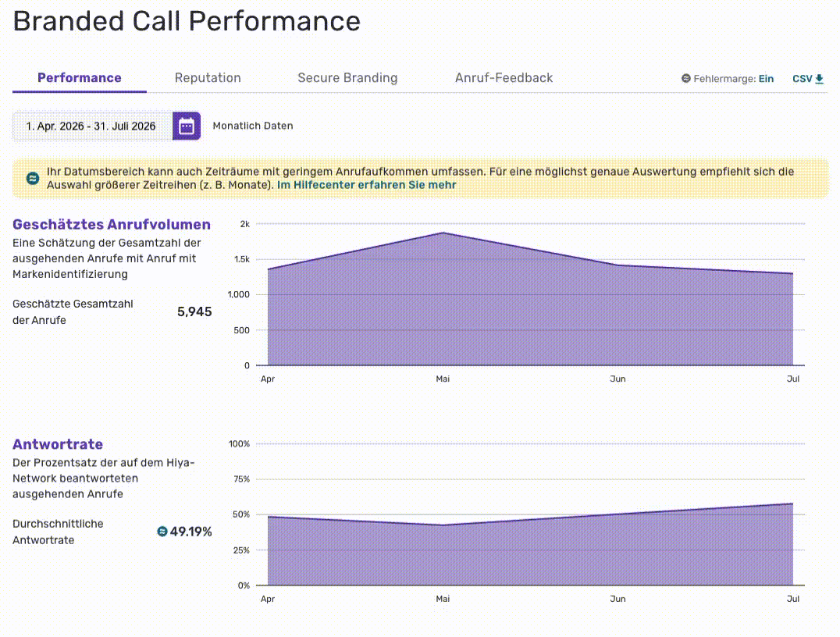The image size is (840, 637).
Task: Click the Geschätztes Anrufvolumen heading
Action: (x=112, y=225)
